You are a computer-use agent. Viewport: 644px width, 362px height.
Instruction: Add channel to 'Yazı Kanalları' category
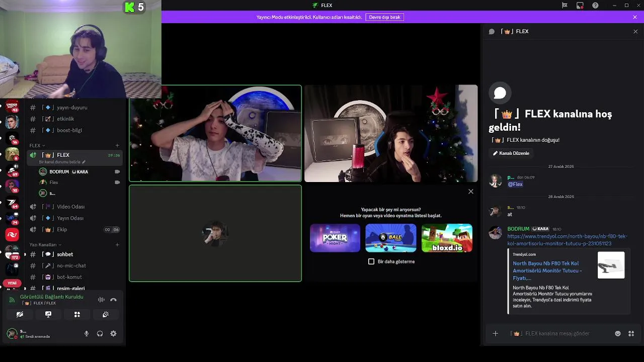117,244
